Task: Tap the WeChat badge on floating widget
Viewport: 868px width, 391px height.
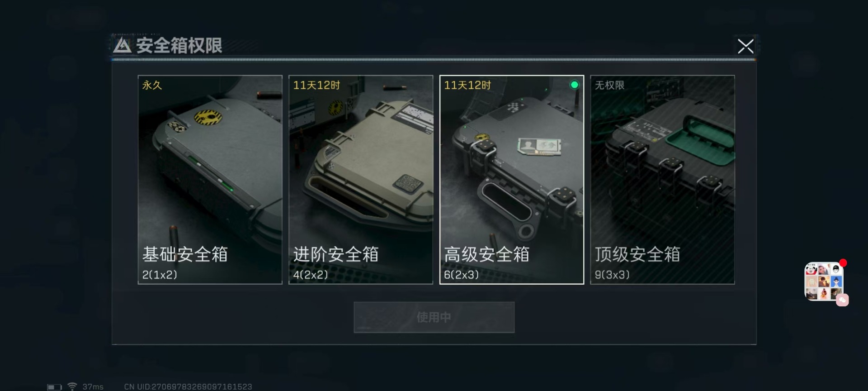Action: pos(842,300)
